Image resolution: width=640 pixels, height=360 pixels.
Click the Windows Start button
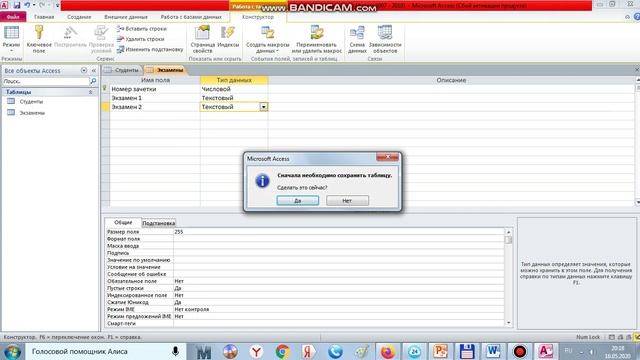point(12,351)
